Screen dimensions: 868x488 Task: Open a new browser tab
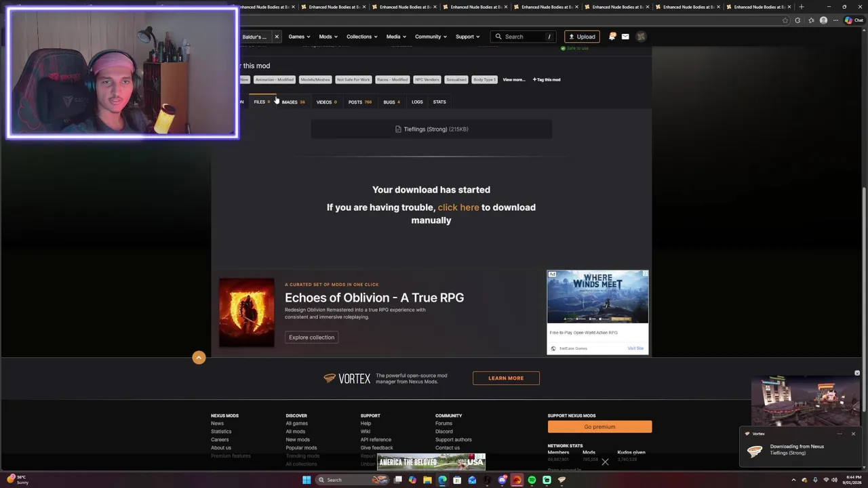click(802, 7)
